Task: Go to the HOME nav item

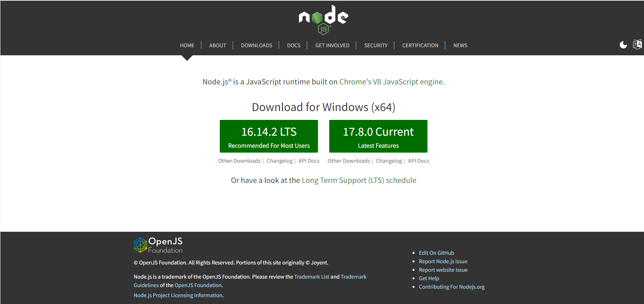Action: click(187, 46)
